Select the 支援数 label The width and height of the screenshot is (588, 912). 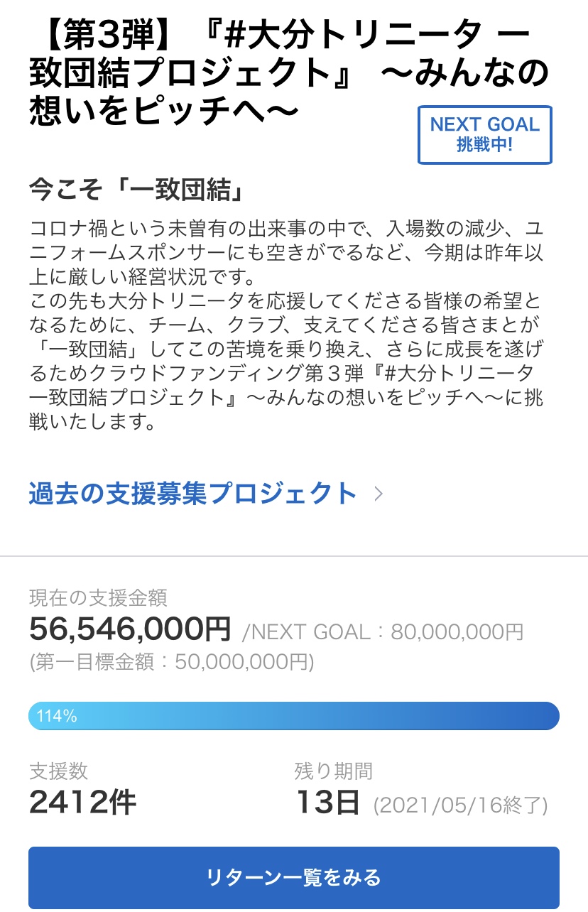pos(59,771)
